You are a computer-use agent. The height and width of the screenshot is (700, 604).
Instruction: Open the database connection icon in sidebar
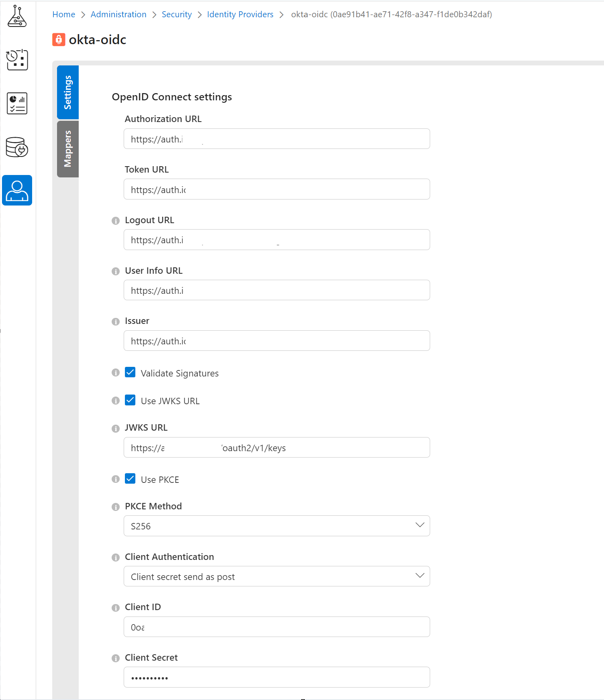[17, 147]
